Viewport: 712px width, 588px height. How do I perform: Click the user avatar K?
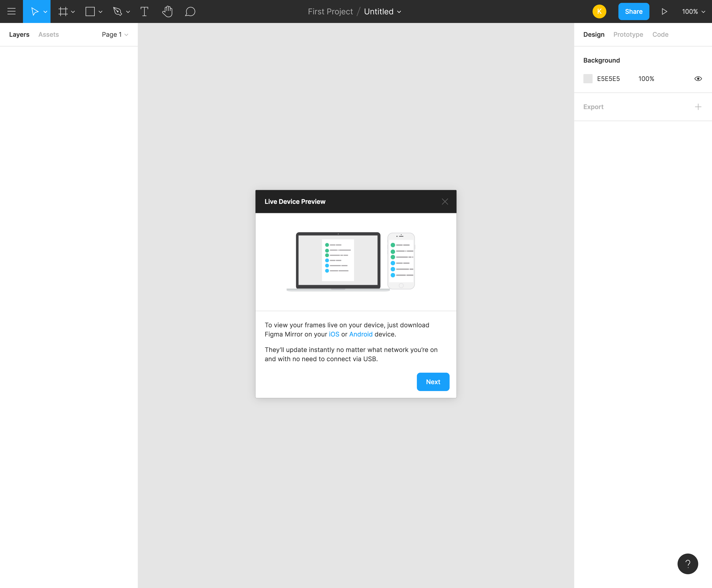599,11
